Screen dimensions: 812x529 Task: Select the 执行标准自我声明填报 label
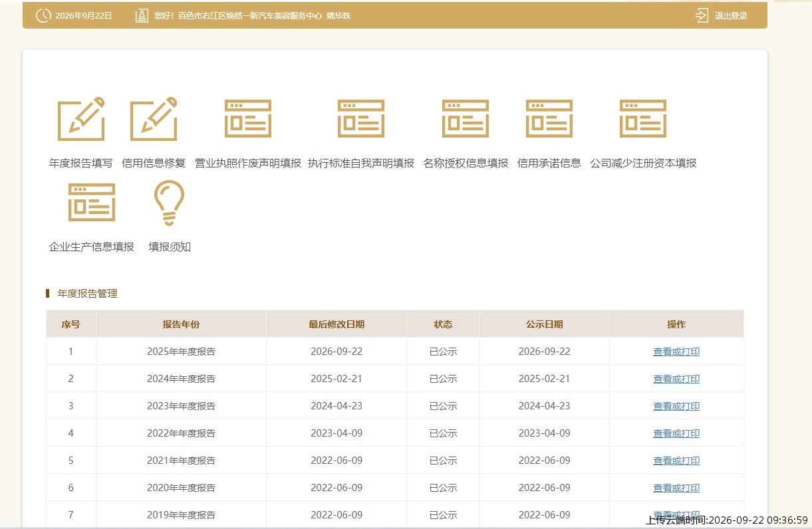tap(361, 163)
